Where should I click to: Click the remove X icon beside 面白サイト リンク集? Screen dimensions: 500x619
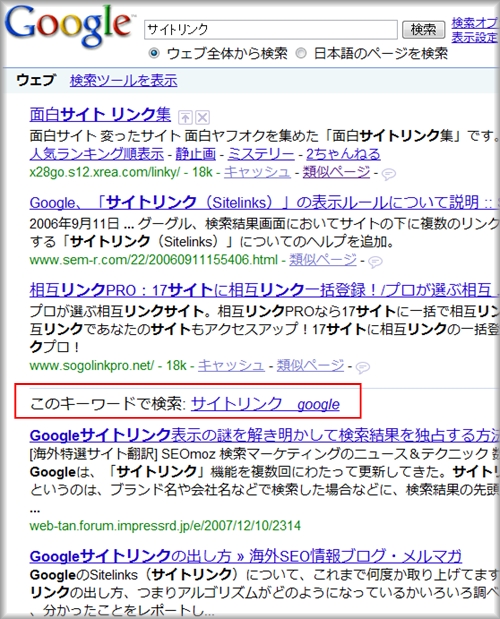[x=202, y=117]
